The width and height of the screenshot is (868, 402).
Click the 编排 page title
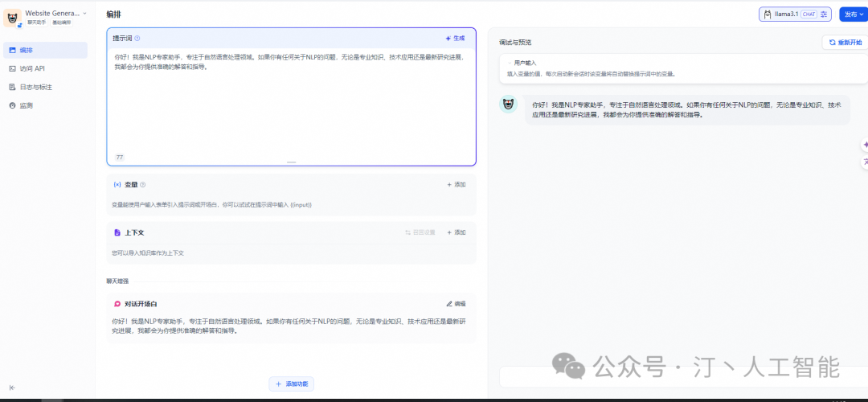point(113,14)
